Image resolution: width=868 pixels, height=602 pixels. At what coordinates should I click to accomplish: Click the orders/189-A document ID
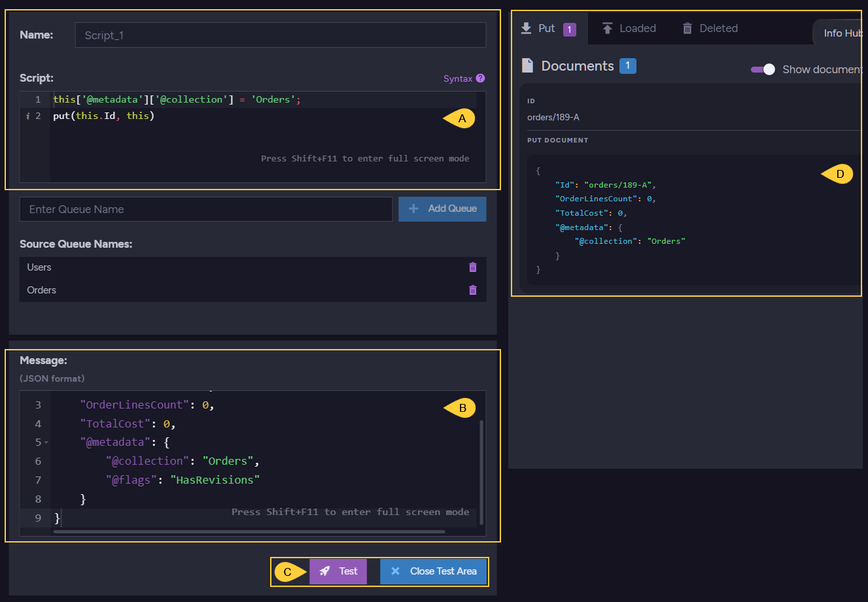click(x=553, y=118)
